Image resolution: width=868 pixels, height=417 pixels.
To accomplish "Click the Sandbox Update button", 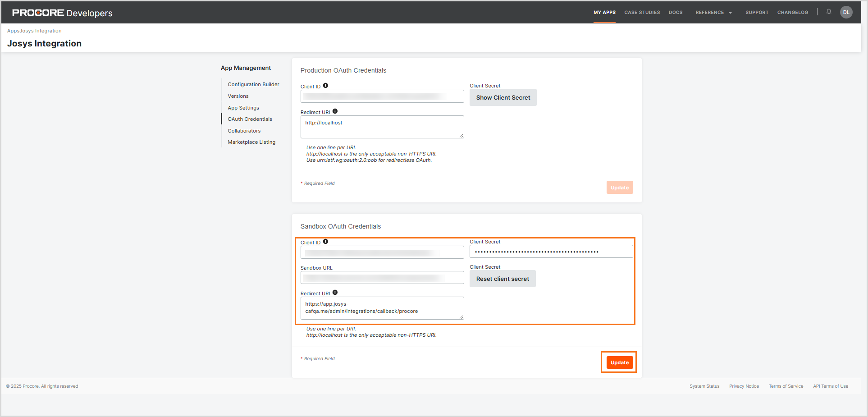I will 620,362.
